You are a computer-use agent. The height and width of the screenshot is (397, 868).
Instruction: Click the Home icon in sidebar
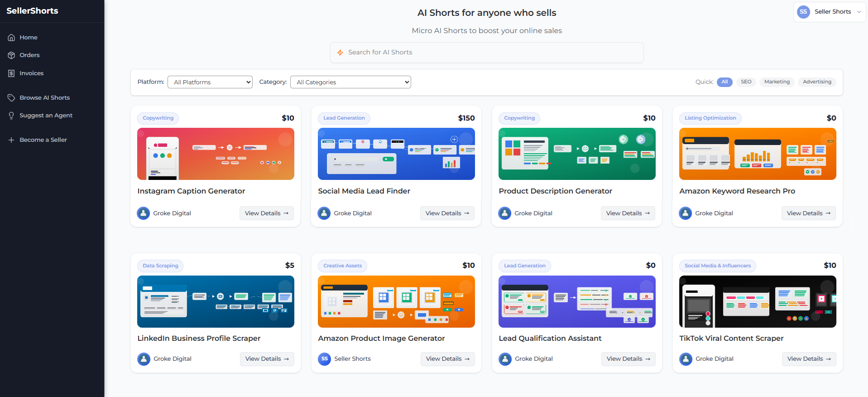pyautogui.click(x=11, y=38)
